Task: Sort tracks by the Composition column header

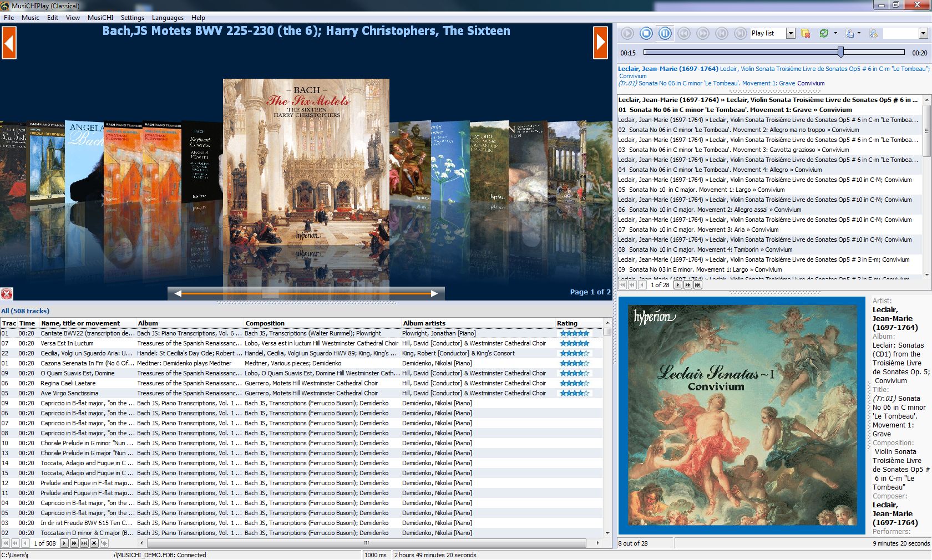Action: click(323, 323)
